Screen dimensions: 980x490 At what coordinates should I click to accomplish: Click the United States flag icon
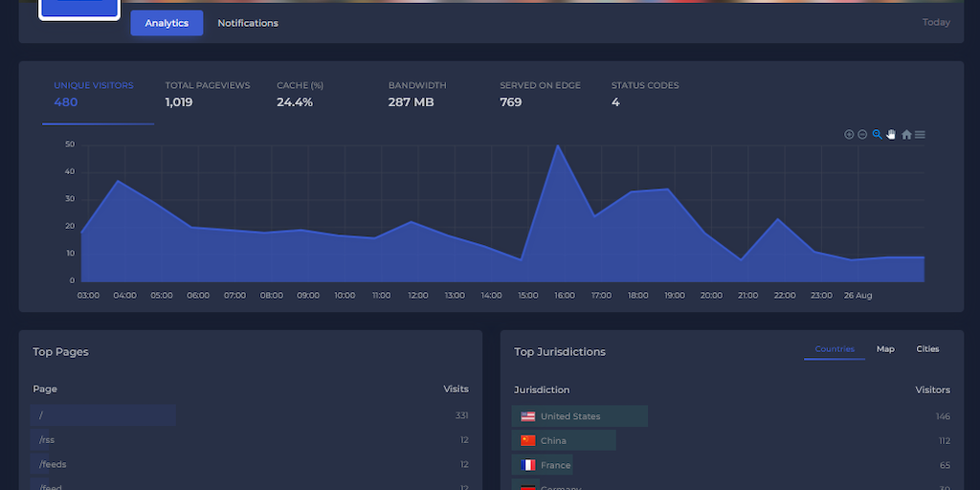[528, 416]
